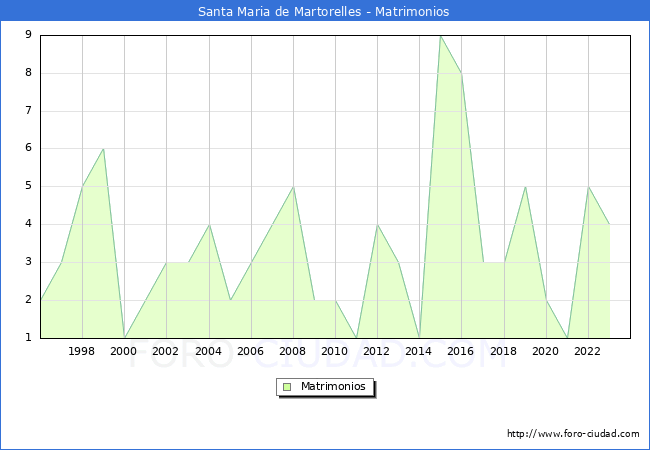
Task: Click the 2020 x-axis label
Action: [x=546, y=351]
